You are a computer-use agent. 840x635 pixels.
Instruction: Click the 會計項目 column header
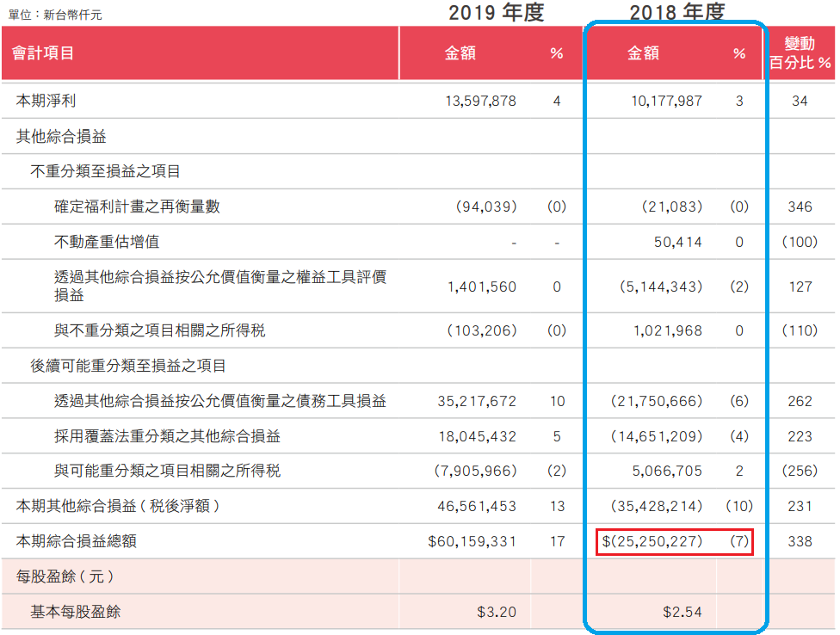pyautogui.click(x=43, y=53)
